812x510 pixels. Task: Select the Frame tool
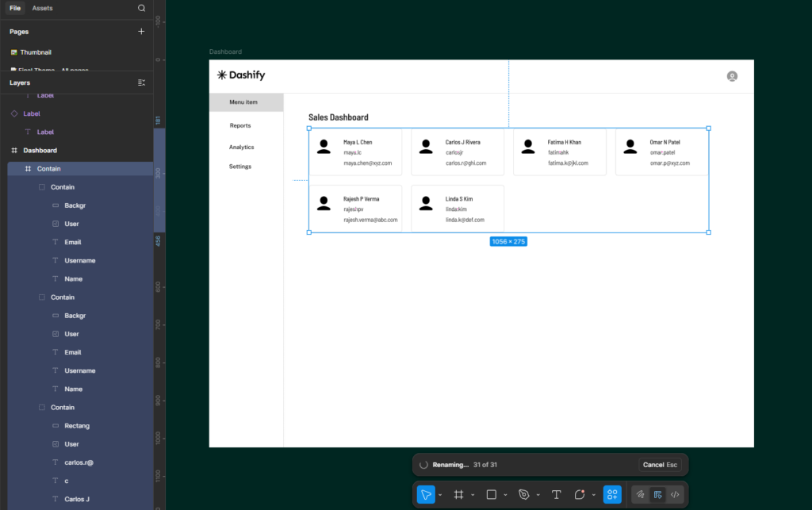[458, 494]
